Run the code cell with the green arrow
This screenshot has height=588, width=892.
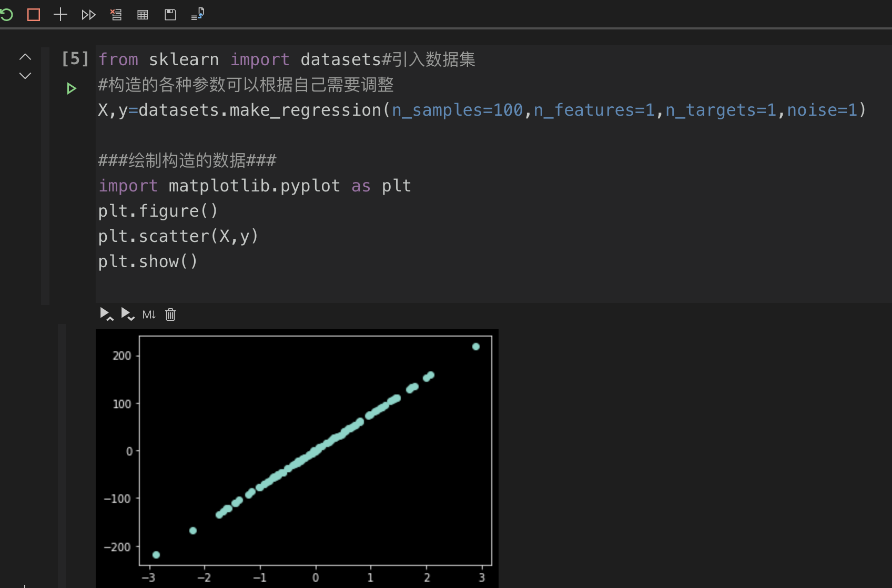pyautogui.click(x=72, y=88)
